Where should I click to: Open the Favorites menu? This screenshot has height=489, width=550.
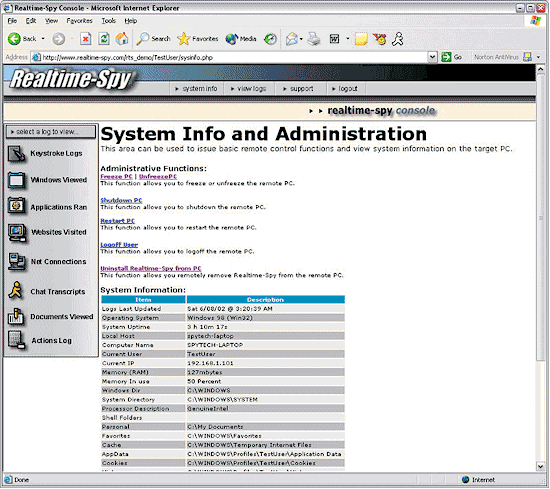(79, 21)
